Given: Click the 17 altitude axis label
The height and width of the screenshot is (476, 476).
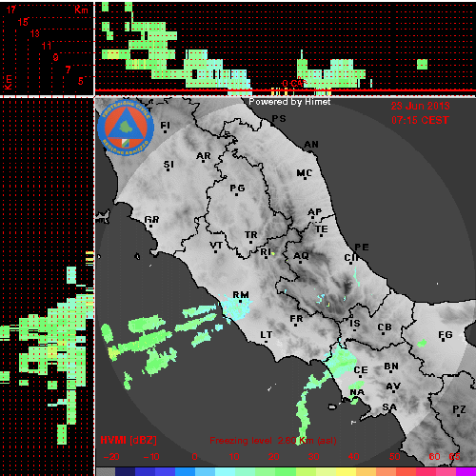Looking at the screenshot, I should (x=10, y=10).
